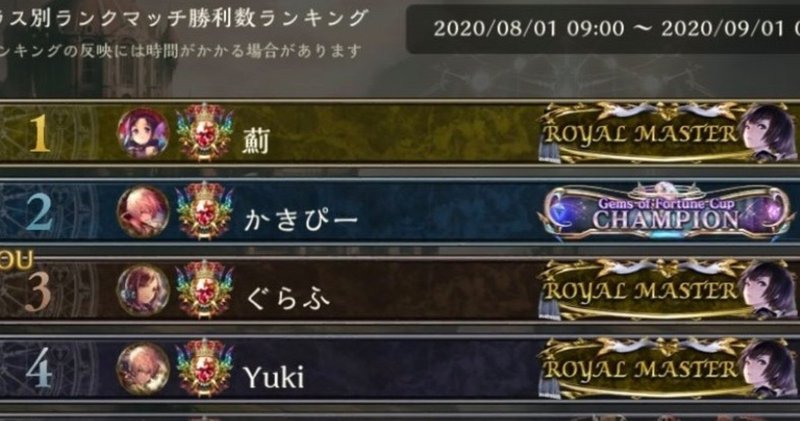Click the rank emblem beside 薊

204,133
